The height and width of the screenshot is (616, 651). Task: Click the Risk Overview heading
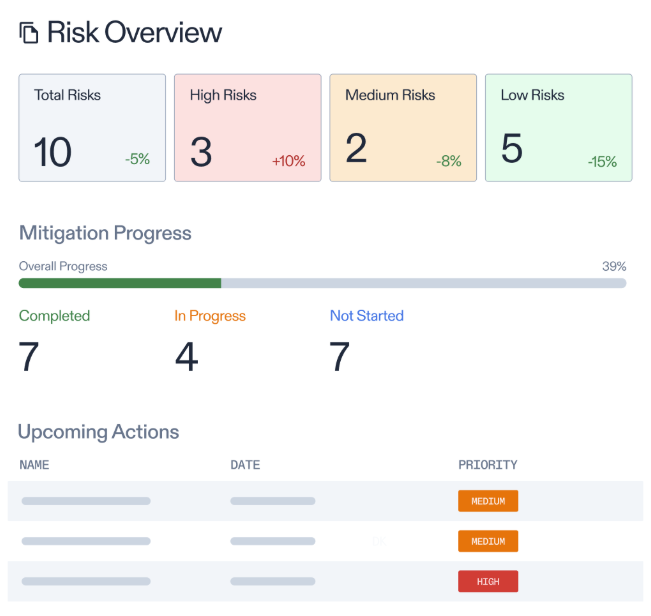point(135,32)
